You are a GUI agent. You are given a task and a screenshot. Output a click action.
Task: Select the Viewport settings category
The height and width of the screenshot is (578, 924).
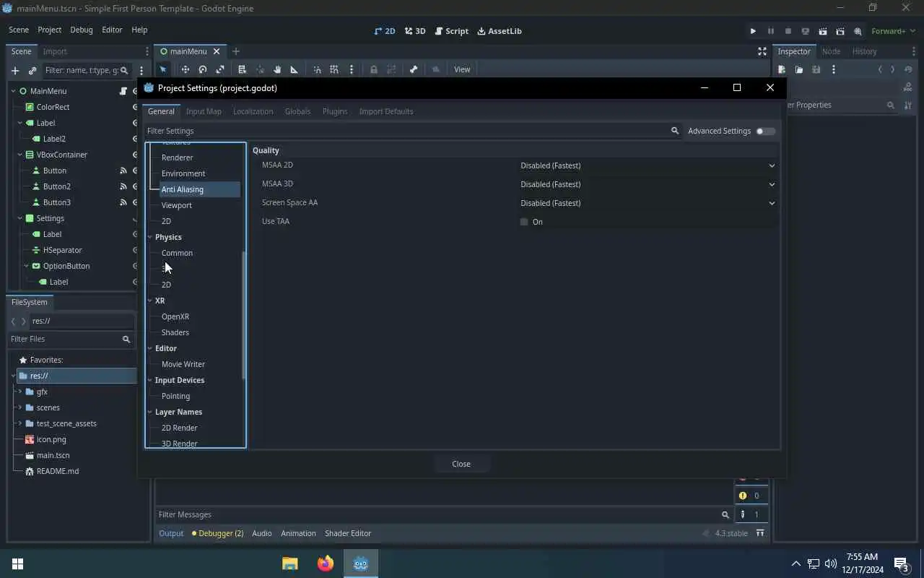point(177,205)
